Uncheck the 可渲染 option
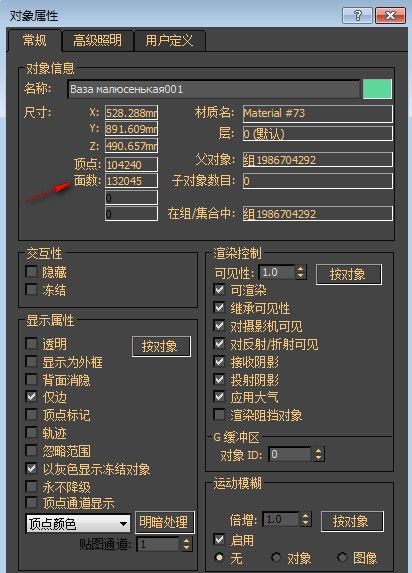Screen dimensions: 412x573 (219, 290)
